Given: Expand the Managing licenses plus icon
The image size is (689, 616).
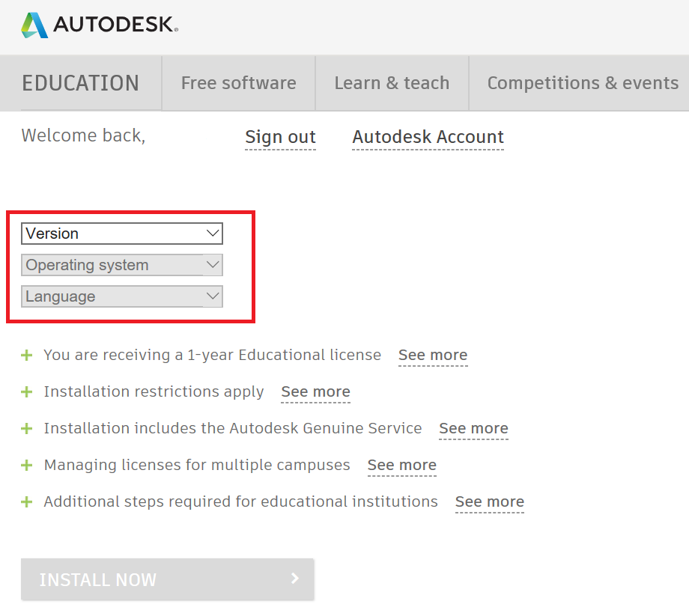Looking at the screenshot, I should point(27,465).
